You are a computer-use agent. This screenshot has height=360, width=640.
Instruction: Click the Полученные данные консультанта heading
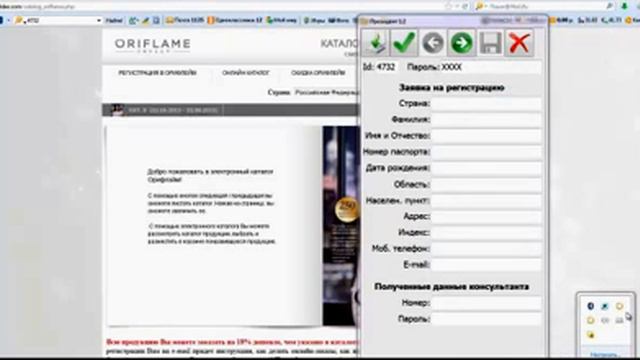[451, 287]
